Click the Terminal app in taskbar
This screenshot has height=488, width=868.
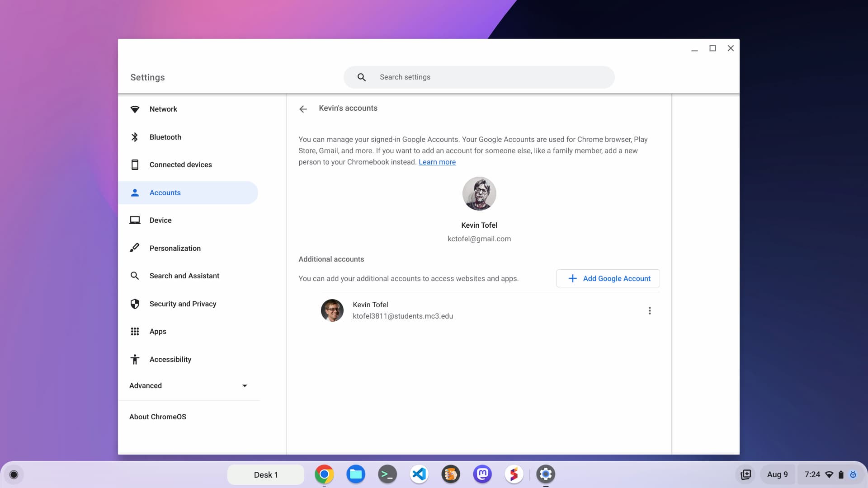point(387,474)
